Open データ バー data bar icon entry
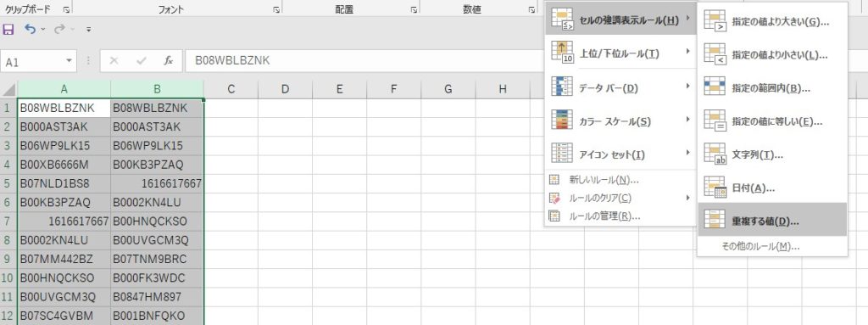This screenshot has width=868, height=325. click(x=620, y=87)
